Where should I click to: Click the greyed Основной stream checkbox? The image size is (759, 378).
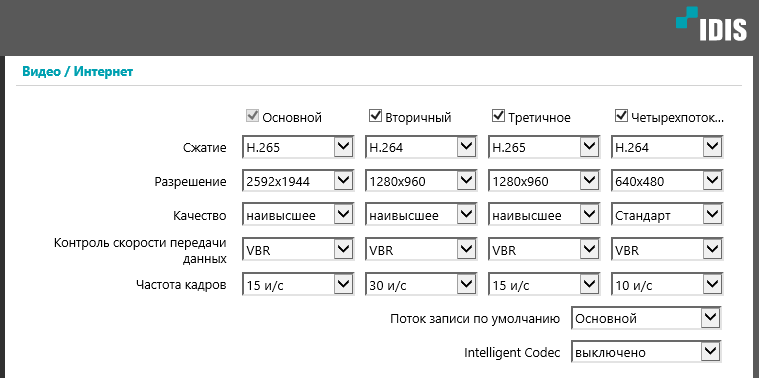click(x=252, y=116)
